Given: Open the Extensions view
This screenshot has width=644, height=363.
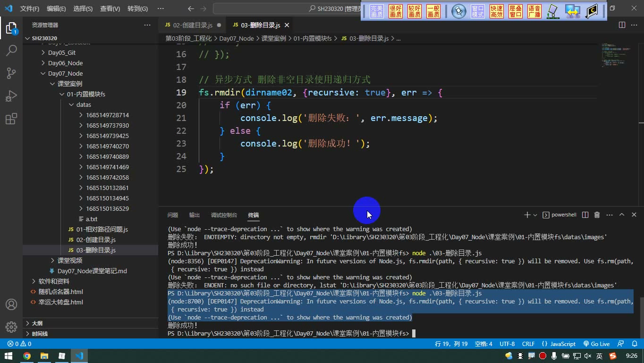Looking at the screenshot, I should (x=11, y=119).
